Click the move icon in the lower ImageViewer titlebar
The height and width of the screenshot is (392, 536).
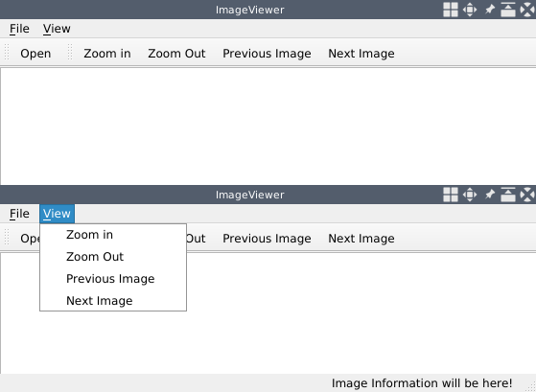470,195
